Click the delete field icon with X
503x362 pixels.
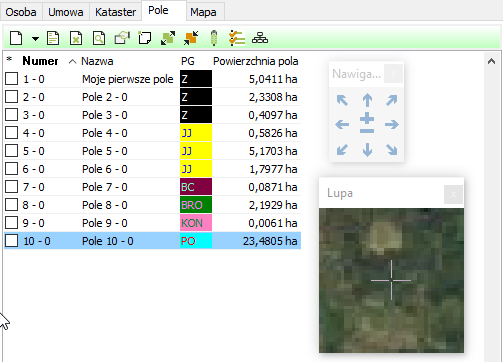point(76,38)
